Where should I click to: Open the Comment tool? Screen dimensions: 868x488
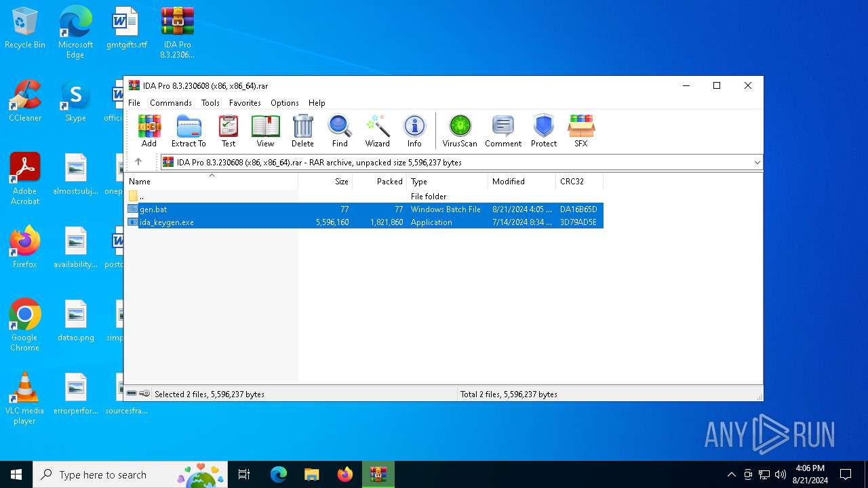pos(503,131)
